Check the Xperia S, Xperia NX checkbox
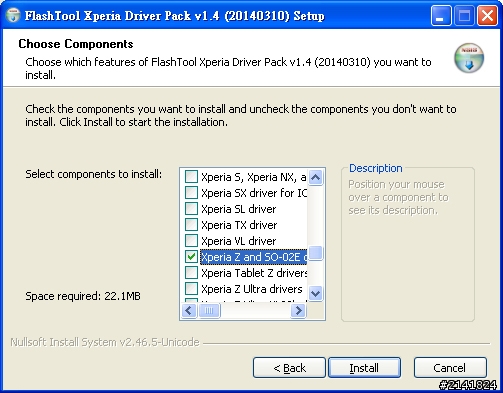 pos(191,177)
